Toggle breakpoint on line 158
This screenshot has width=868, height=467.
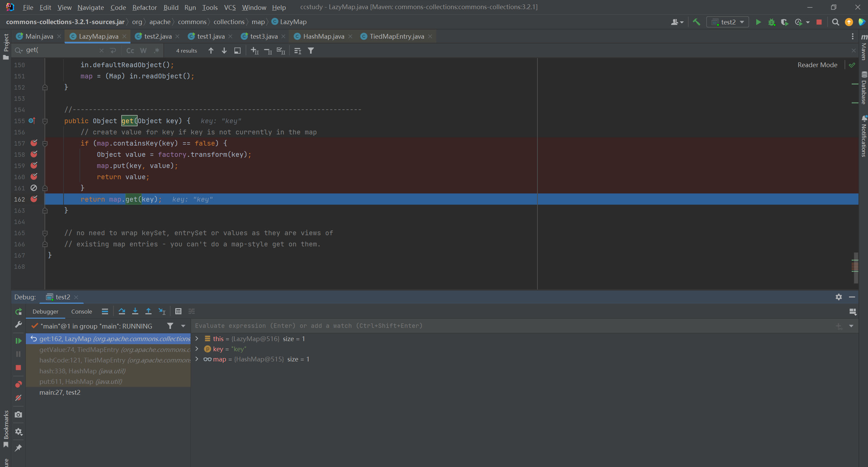coord(34,154)
